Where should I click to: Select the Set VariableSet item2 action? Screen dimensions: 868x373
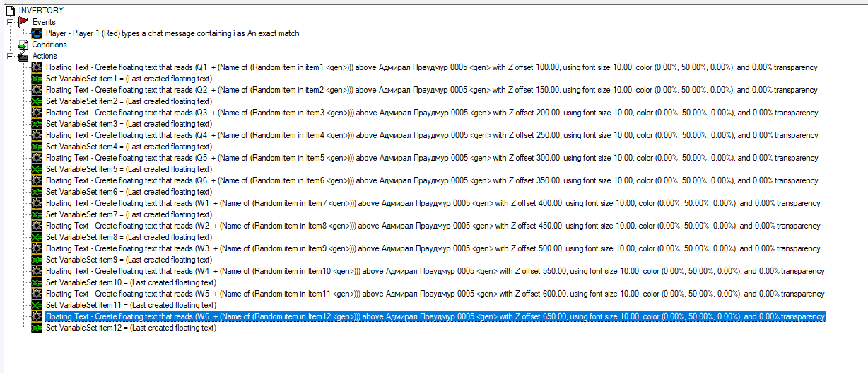pos(129,101)
